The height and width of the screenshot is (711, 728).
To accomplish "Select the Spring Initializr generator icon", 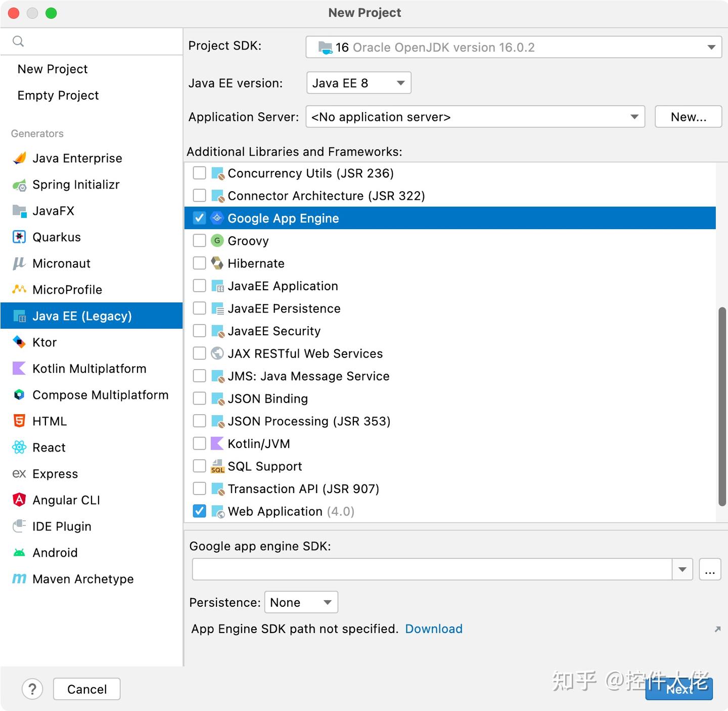I will [x=19, y=185].
